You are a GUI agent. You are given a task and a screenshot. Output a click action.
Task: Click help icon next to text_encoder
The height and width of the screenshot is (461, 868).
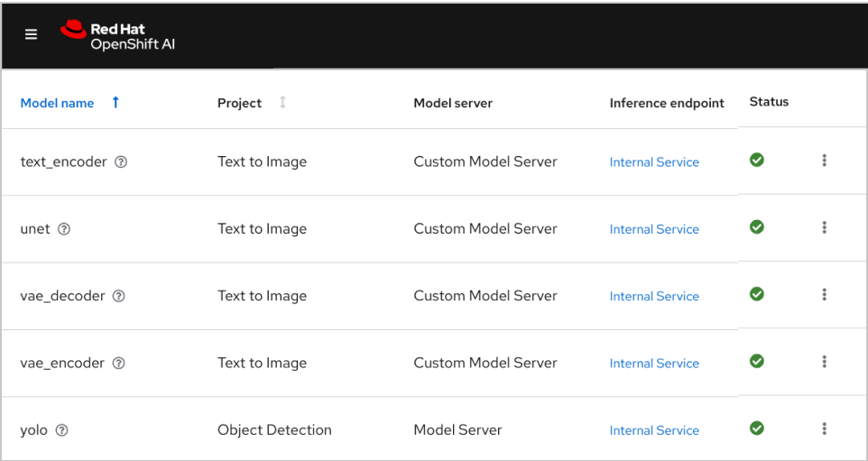(121, 162)
